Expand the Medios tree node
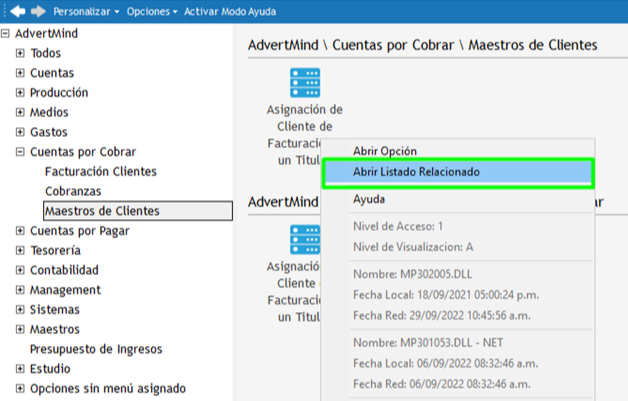This screenshot has width=628, height=401. (x=20, y=112)
